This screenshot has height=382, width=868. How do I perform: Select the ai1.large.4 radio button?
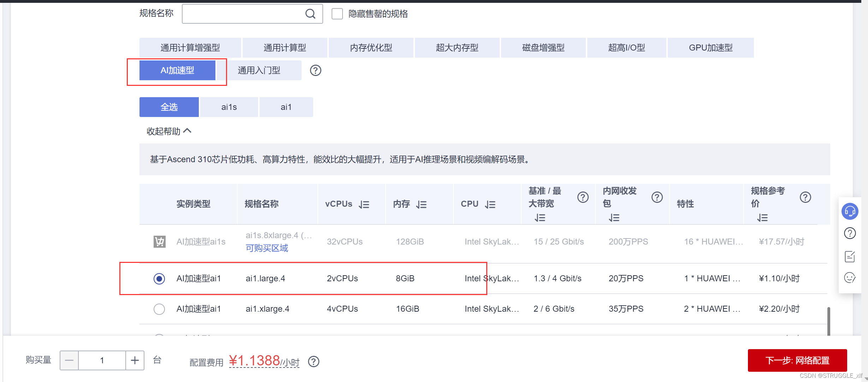coord(159,278)
